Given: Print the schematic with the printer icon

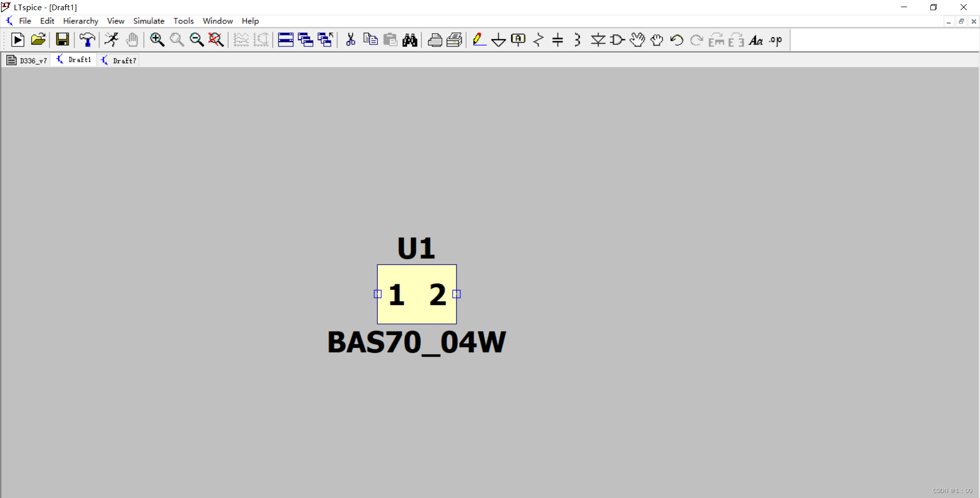Looking at the screenshot, I should coord(454,40).
